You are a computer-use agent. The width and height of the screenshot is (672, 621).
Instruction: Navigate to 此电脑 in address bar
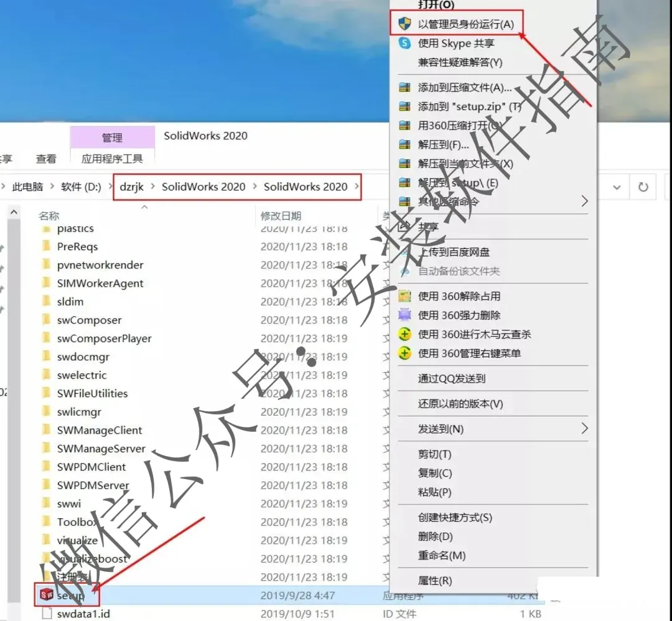click(27, 187)
